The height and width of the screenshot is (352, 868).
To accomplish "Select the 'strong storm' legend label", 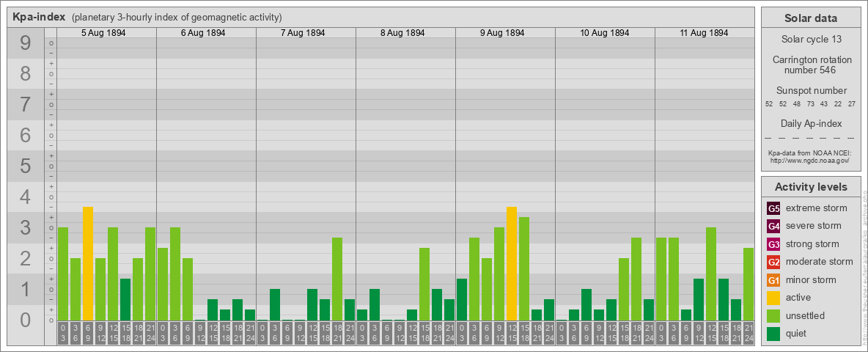I will 812,244.
